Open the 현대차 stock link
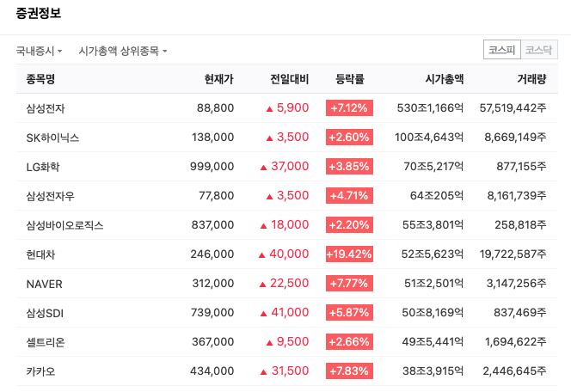The height and width of the screenshot is (392, 571). [x=40, y=254]
